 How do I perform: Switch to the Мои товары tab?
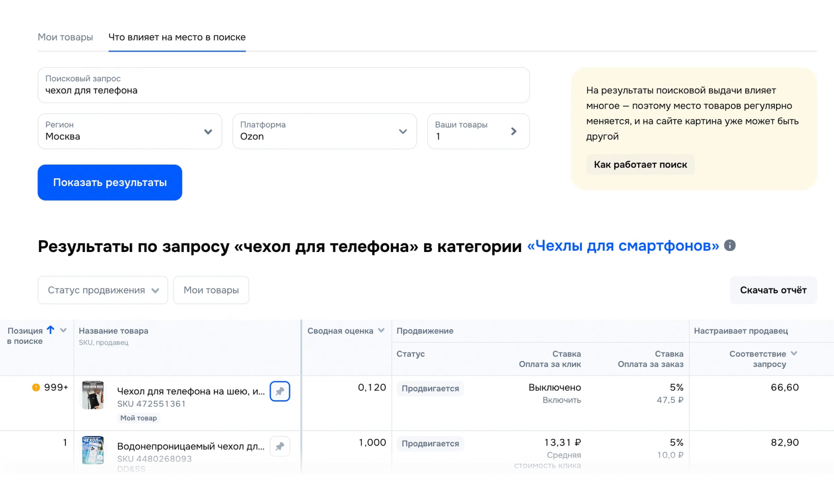coord(65,37)
